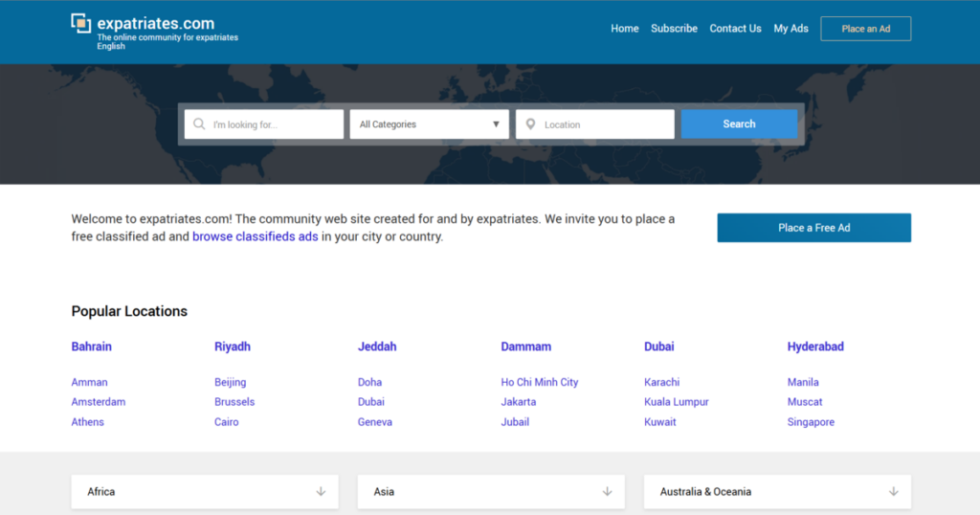Screen dimensions: 980x515
Task: Click the location pin icon
Action: [x=530, y=123]
